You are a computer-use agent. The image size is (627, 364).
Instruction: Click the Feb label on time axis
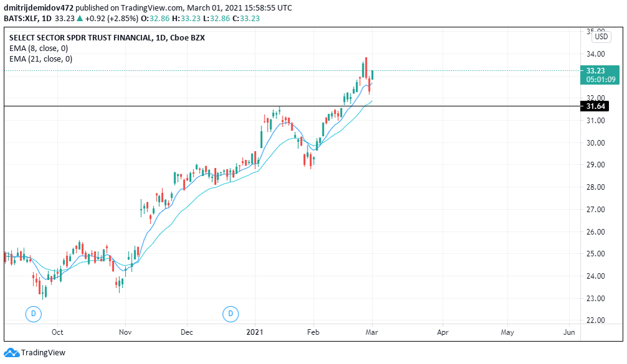(x=313, y=332)
